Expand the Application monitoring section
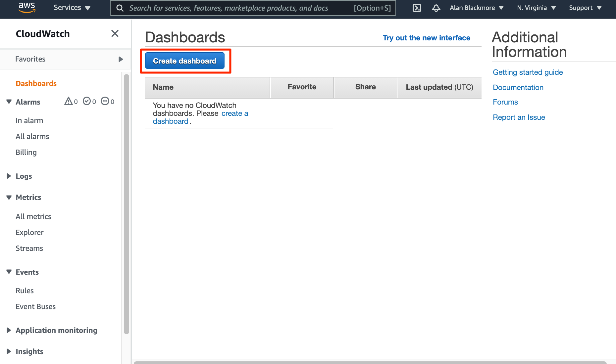Screen dimensions: 616x364 click(9, 330)
